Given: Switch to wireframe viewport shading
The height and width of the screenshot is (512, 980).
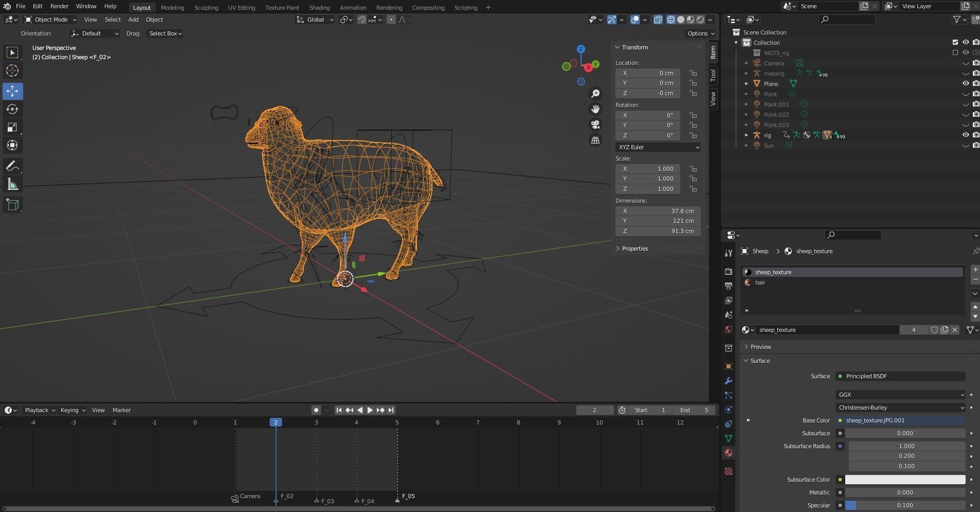Looking at the screenshot, I should click(670, 20).
